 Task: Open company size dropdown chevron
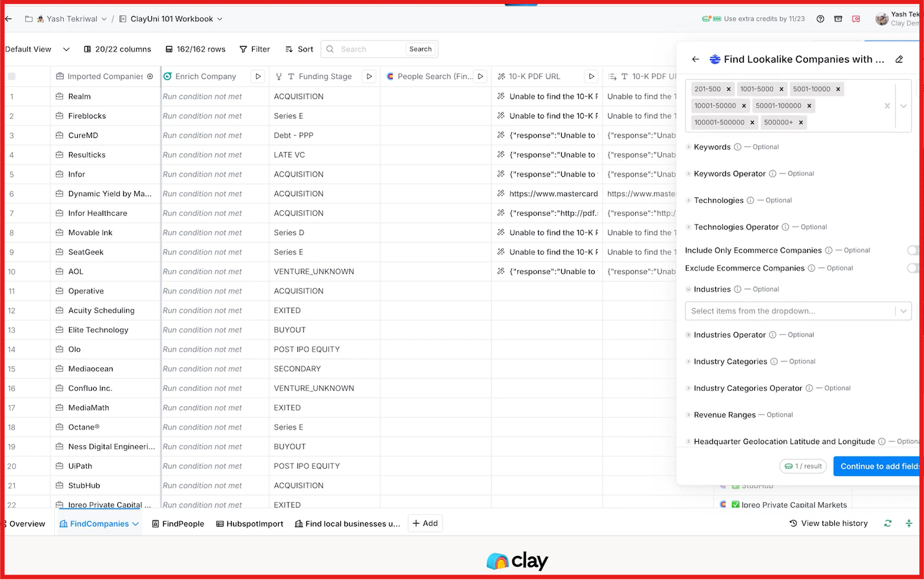click(x=903, y=106)
